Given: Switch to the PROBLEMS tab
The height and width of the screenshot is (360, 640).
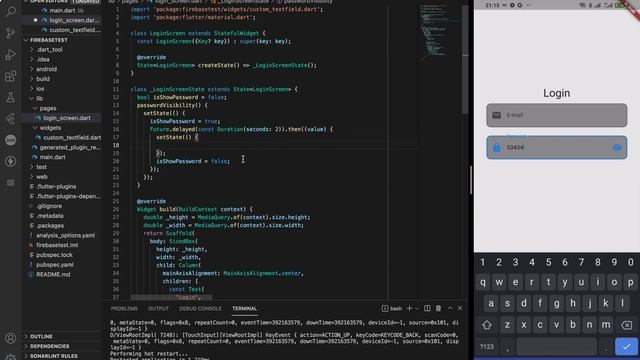Looking at the screenshot, I should [124, 309].
